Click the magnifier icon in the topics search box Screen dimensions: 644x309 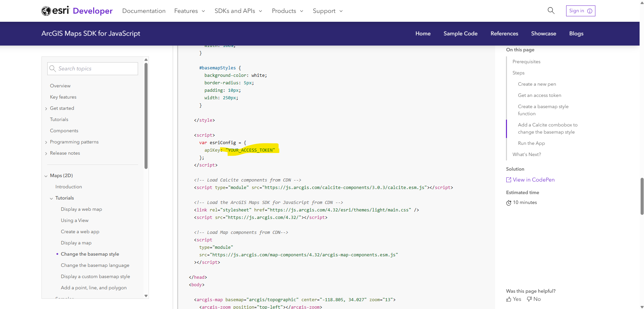53,68
